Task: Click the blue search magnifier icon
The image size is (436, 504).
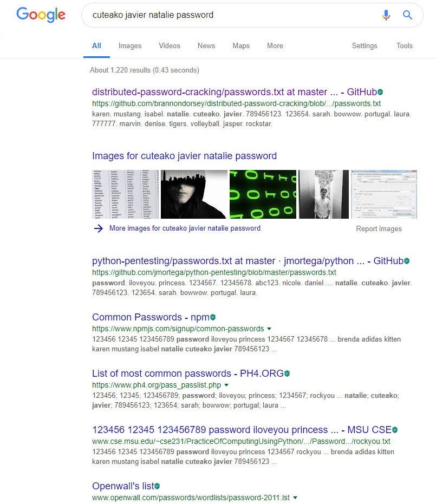Action: point(407,15)
